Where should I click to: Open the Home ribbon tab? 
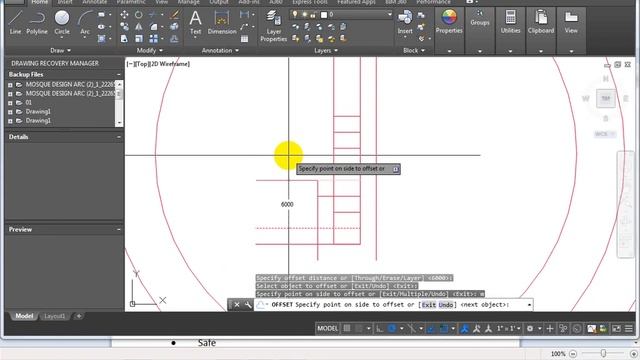(40, 2)
